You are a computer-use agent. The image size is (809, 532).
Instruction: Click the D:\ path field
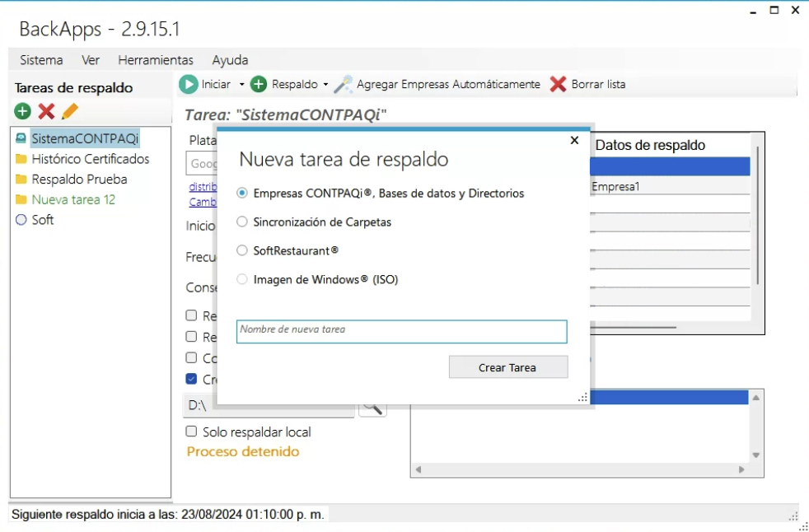[269, 405]
